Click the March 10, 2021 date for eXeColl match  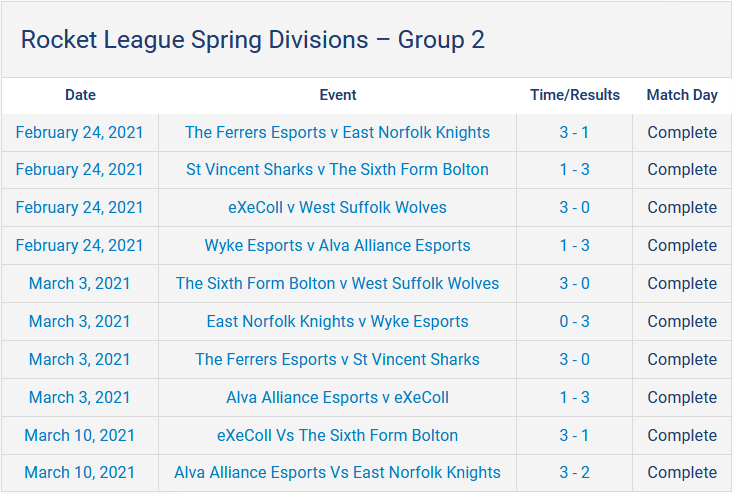(79, 435)
